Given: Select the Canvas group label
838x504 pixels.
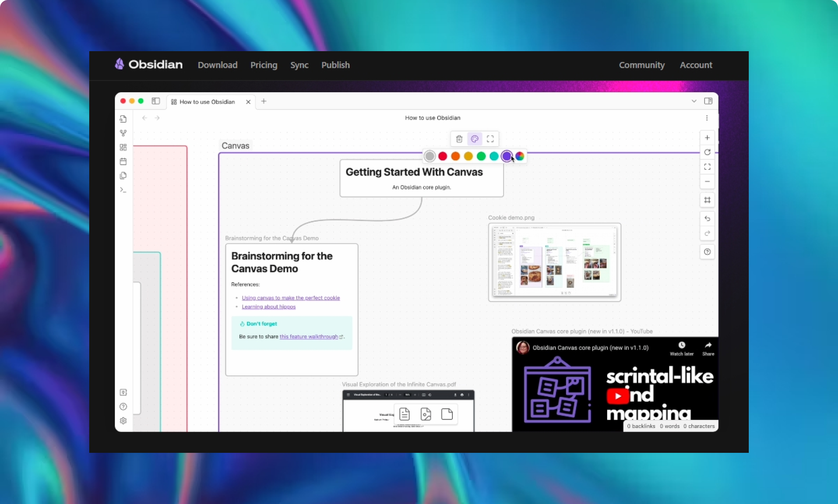Looking at the screenshot, I should (x=235, y=146).
